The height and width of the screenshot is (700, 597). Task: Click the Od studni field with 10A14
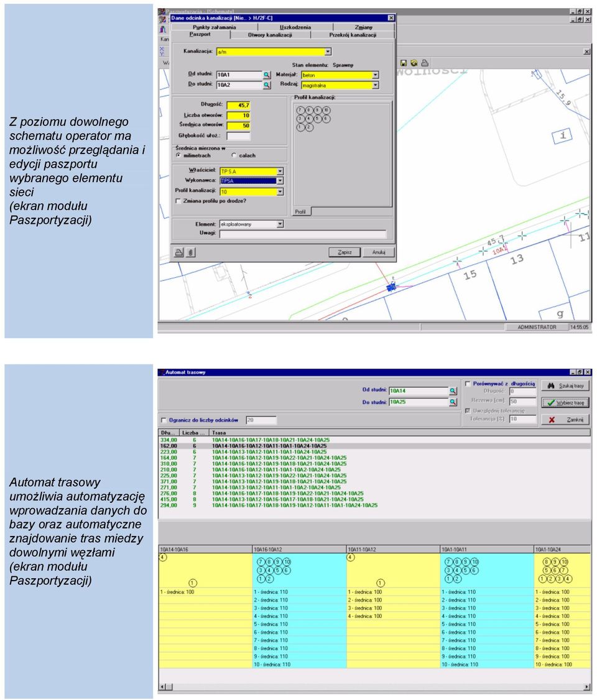pos(419,391)
